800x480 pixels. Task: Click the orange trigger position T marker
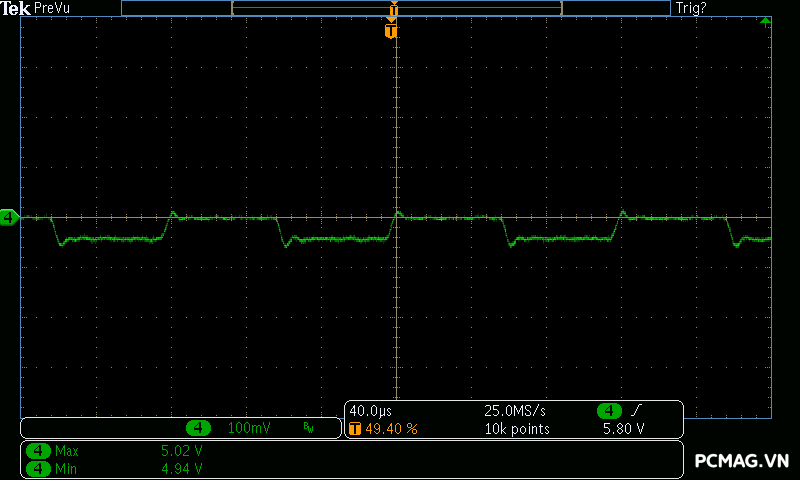click(x=391, y=32)
